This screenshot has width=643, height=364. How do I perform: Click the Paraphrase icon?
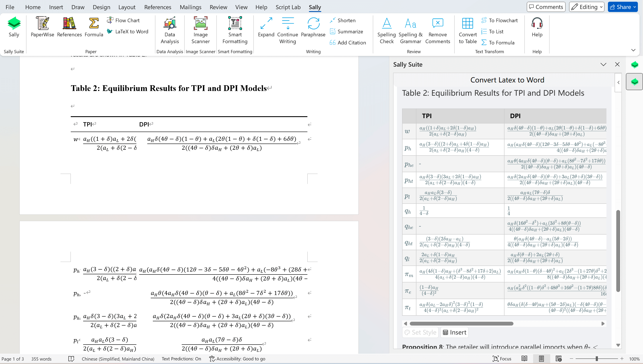tap(313, 27)
